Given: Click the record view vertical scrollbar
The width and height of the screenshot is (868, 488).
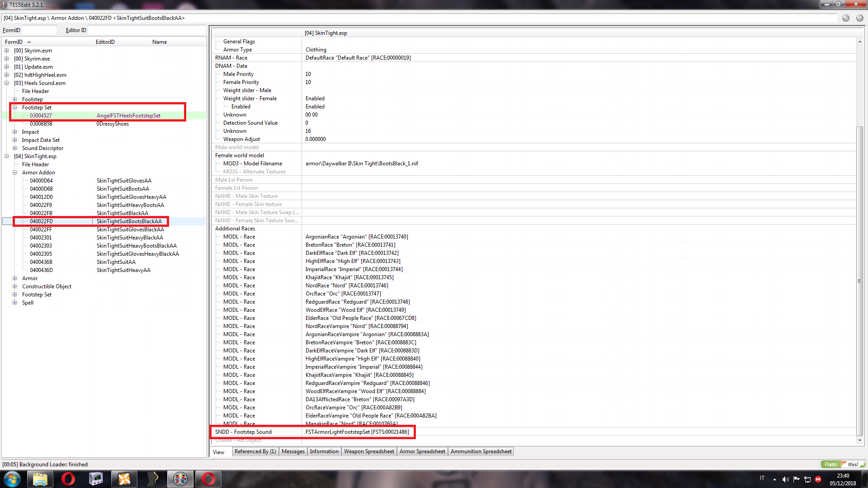Looking at the screenshot, I should pos(859,280).
